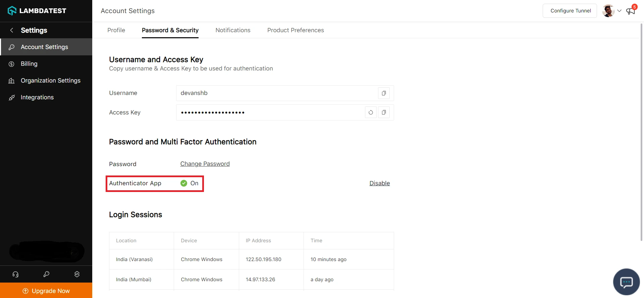This screenshot has height=298, width=644.
Task: Click the headset support icon
Action: coord(15,274)
